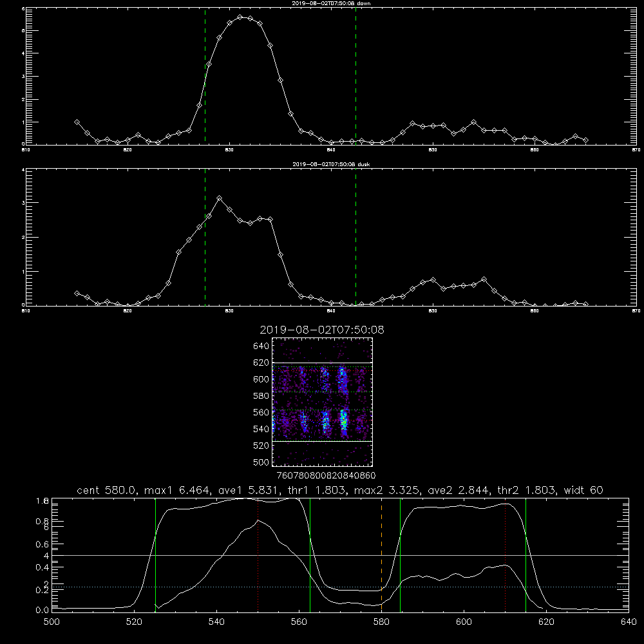Click the 810 label under the dusk plot
Image resolution: width=644 pixels, height=644 pixels.
pyautogui.click(x=26, y=311)
